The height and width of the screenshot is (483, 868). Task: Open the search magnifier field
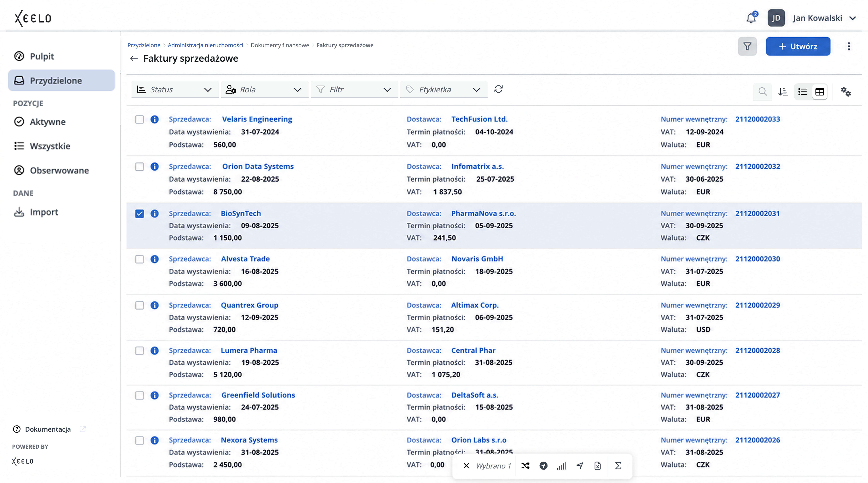tap(763, 91)
